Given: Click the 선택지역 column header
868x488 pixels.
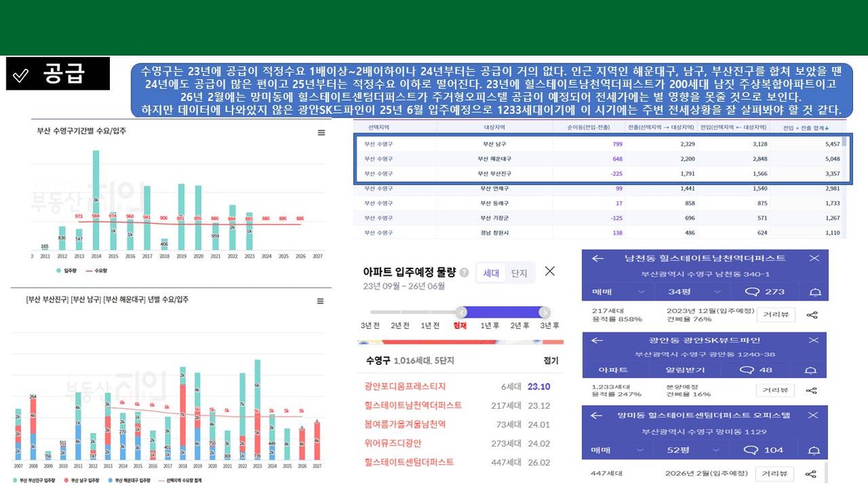Looking at the screenshot, I should [x=378, y=127].
